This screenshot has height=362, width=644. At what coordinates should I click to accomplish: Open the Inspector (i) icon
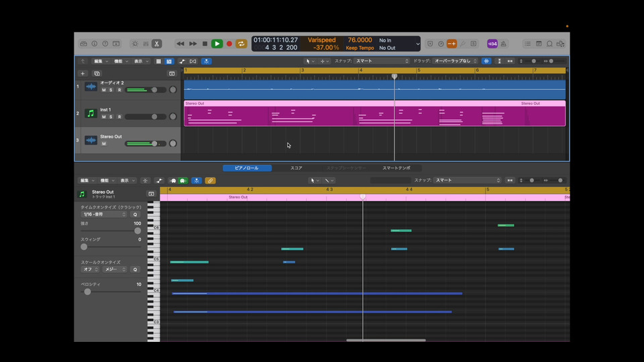pos(95,44)
